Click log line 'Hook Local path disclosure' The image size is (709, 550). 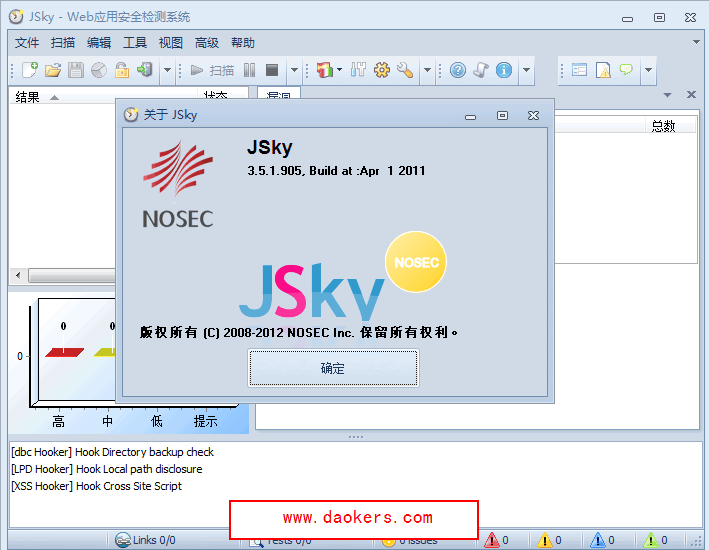tap(107, 469)
